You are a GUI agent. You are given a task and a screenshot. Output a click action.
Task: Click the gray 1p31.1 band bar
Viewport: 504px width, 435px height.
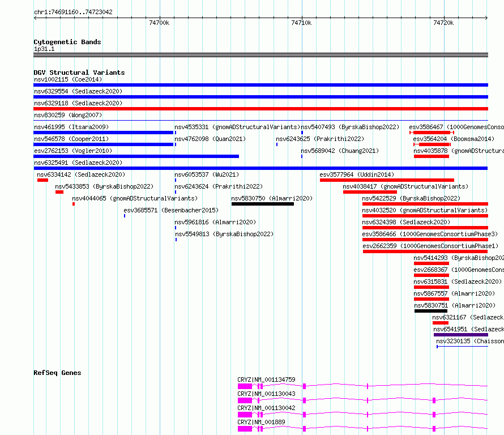tap(260, 55)
